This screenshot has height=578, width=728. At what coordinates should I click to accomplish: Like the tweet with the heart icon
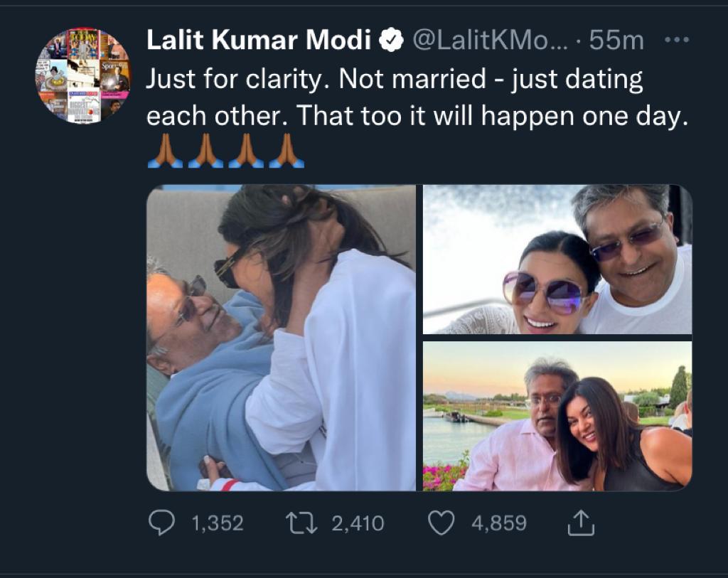pyautogui.click(x=441, y=524)
